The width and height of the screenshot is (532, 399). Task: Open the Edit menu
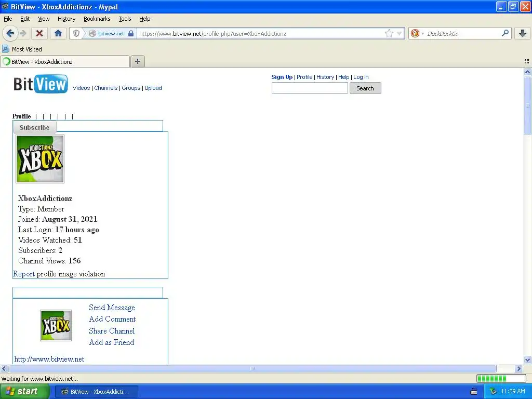tap(25, 19)
